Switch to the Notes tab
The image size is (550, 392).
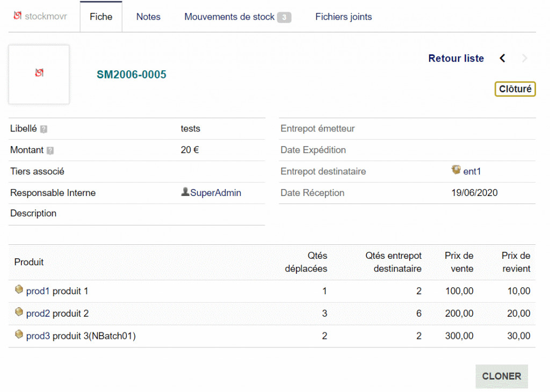148,17
